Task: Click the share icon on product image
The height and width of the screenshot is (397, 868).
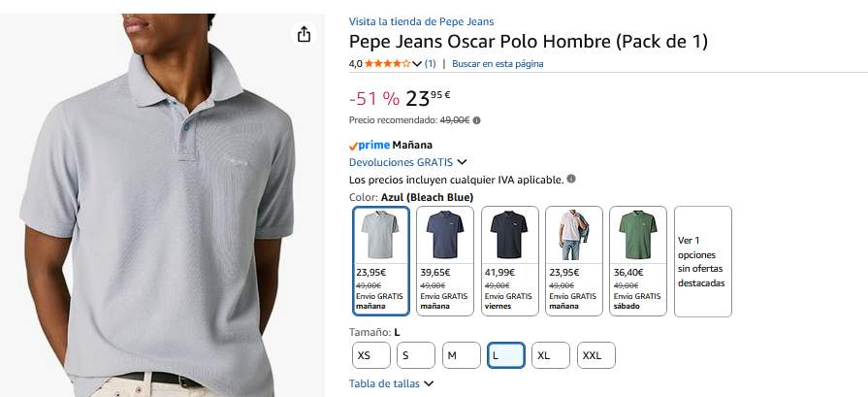Action: point(304,35)
